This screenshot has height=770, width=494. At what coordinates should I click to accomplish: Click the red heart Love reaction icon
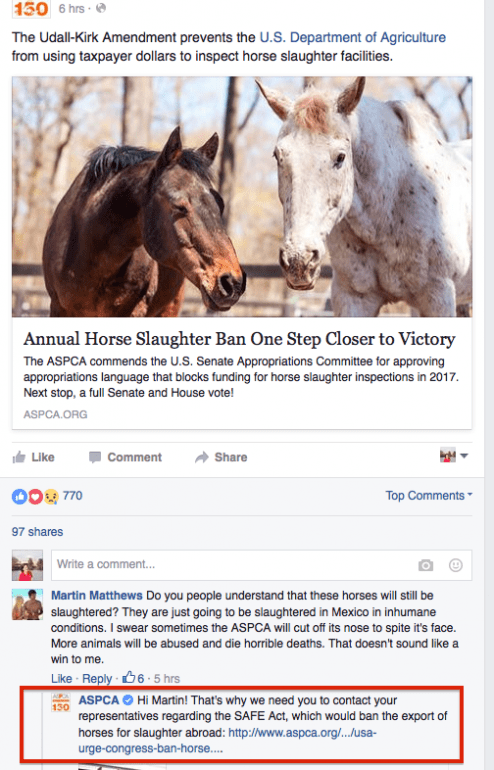35,496
